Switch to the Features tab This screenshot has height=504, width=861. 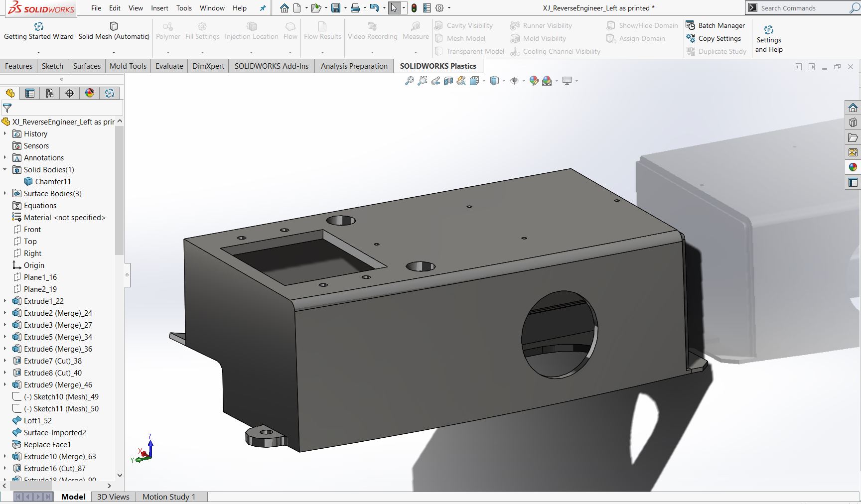pyautogui.click(x=19, y=66)
